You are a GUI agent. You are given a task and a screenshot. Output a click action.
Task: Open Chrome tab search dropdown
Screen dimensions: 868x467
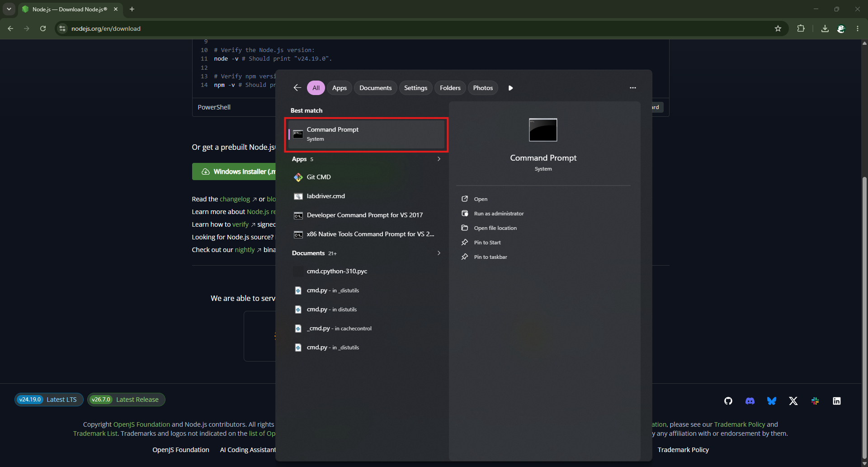(x=9, y=9)
